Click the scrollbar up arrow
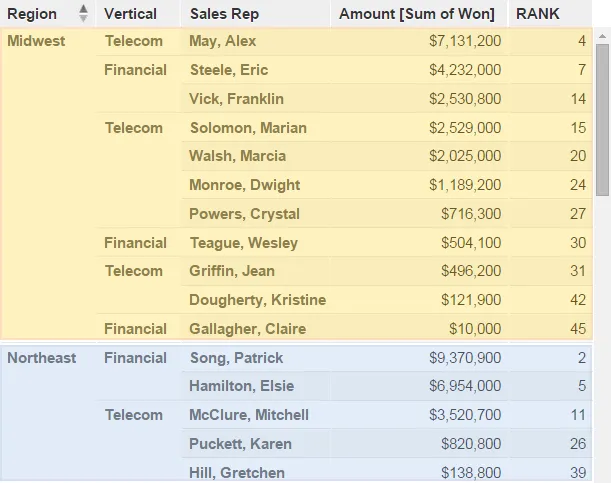Screen dimensions: 611x483 tap(602, 36)
